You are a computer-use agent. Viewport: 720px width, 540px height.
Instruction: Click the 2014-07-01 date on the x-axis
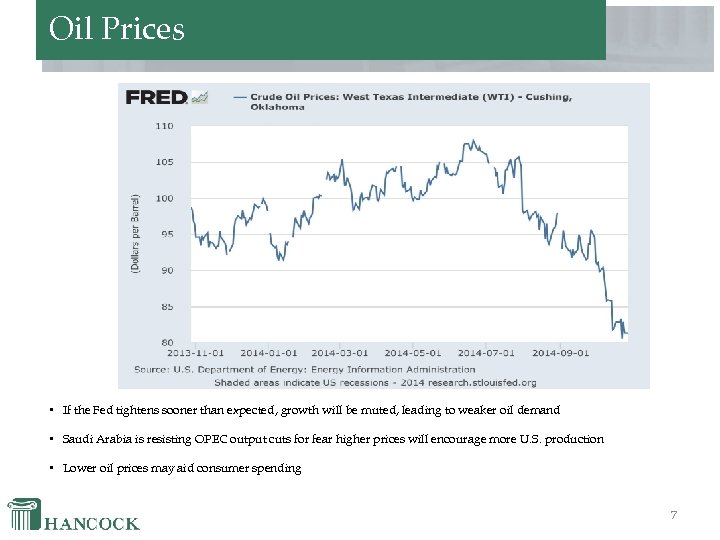pyautogui.click(x=486, y=352)
